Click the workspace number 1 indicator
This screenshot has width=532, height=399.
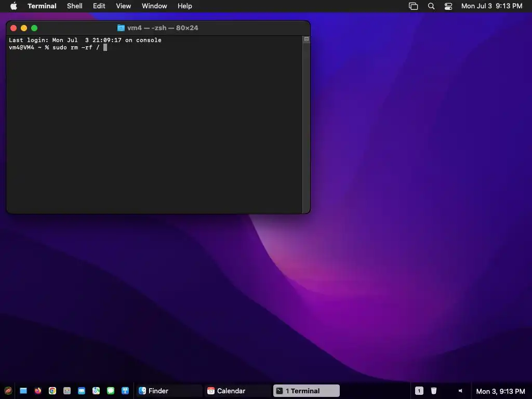click(x=419, y=391)
